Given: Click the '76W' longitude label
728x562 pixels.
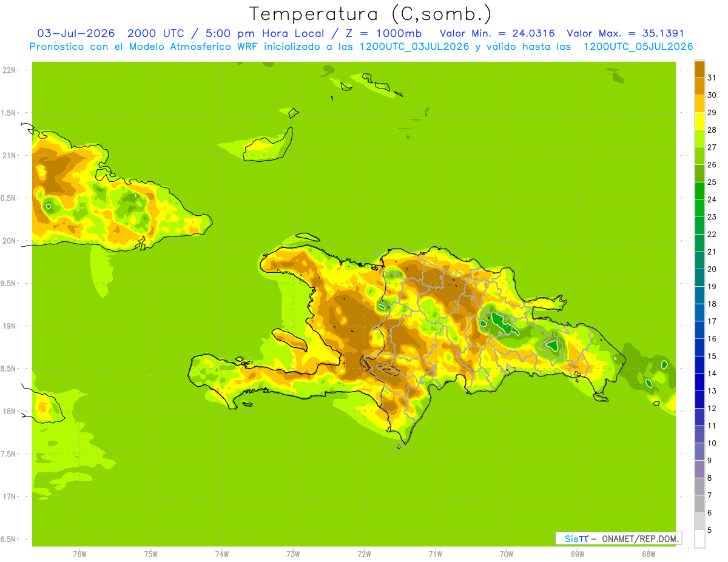Looking at the screenshot, I should (x=79, y=554).
